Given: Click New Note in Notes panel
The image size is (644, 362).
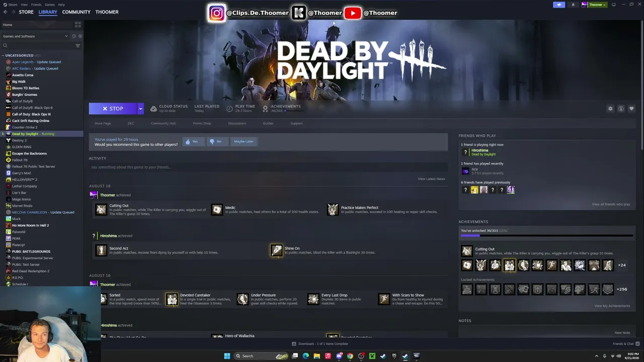Looking at the screenshot, I should (622, 332).
